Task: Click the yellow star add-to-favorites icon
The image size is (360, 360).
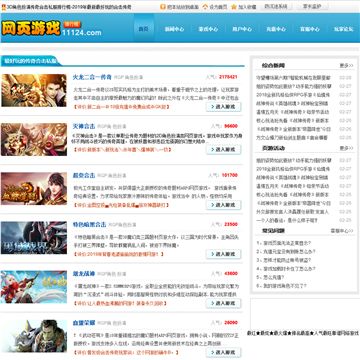Action: click(x=234, y=7)
